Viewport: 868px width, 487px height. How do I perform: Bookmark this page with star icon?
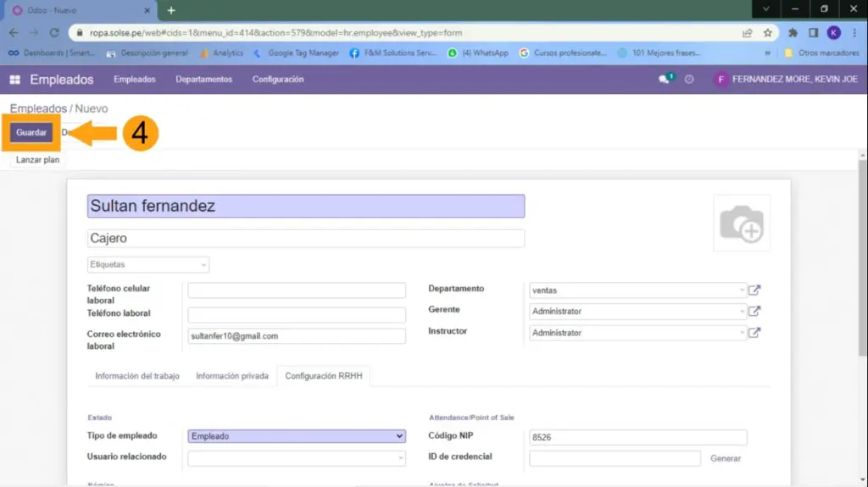tap(768, 33)
